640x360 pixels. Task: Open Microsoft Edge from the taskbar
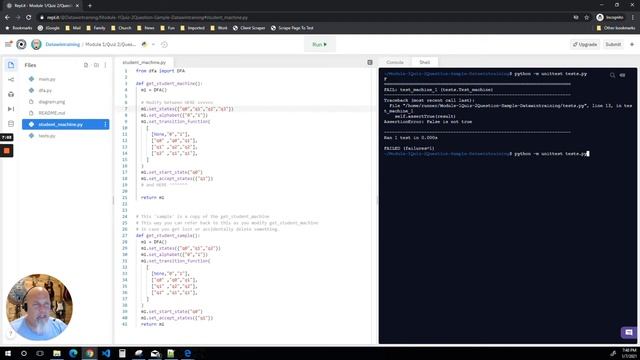pyautogui.click(x=73, y=353)
